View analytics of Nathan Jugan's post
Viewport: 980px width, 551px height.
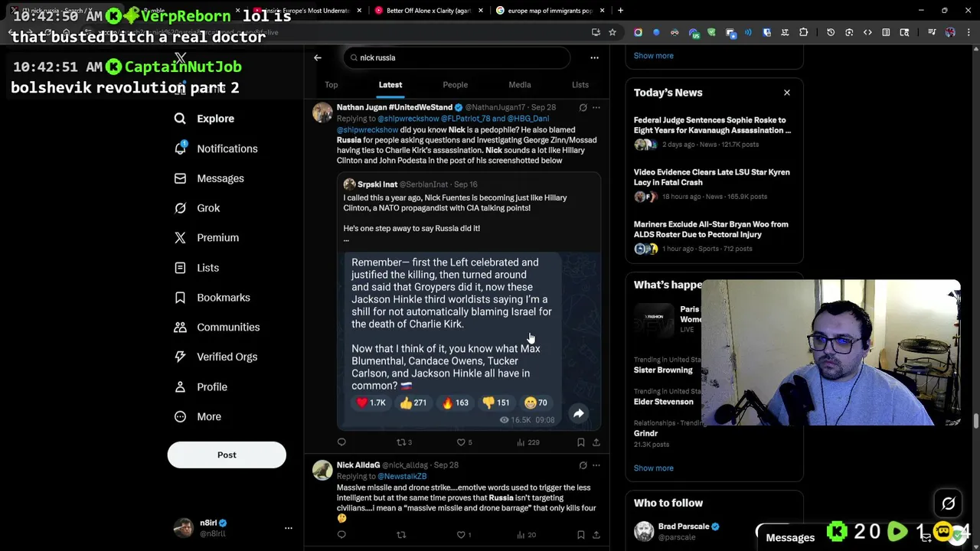point(528,442)
